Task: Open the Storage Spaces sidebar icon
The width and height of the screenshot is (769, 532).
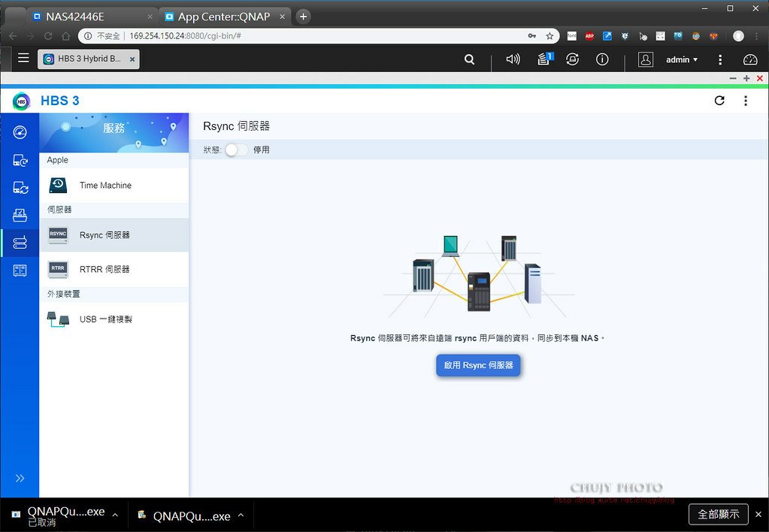Action: coord(20,271)
